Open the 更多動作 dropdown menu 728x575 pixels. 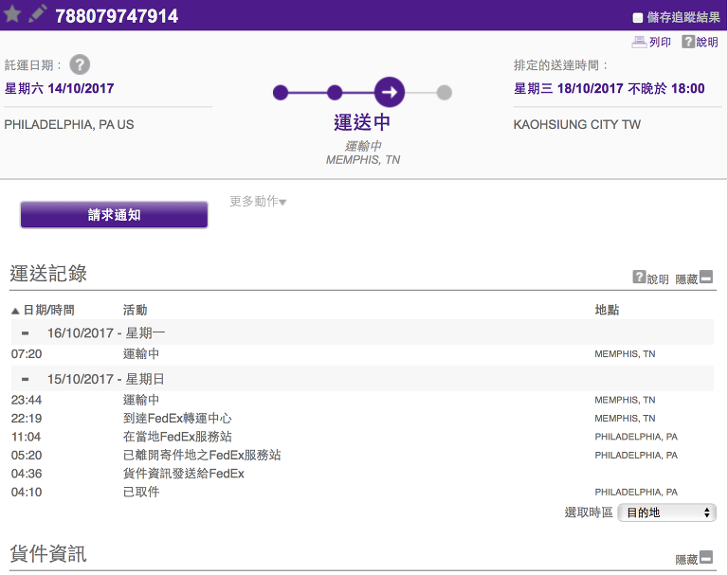coord(258,202)
